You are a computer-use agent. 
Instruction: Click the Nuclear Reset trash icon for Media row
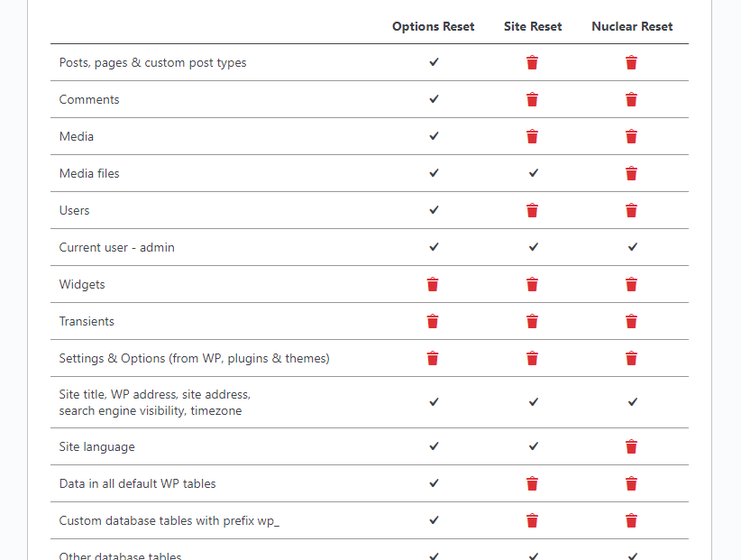(632, 136)
